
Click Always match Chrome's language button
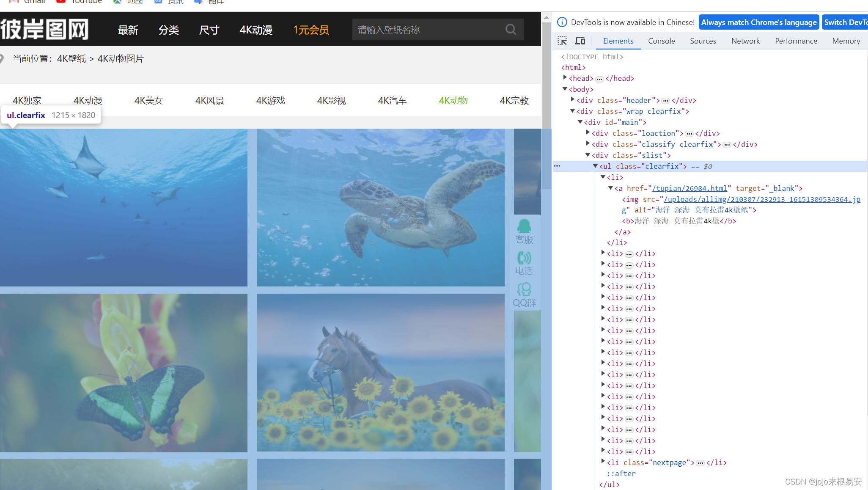[x=759, y=22]
